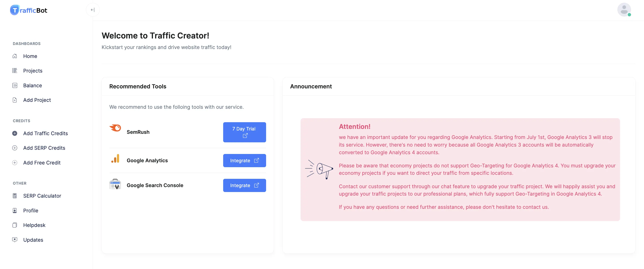Click the TrafficBot logo

click(x=28, y=10)
